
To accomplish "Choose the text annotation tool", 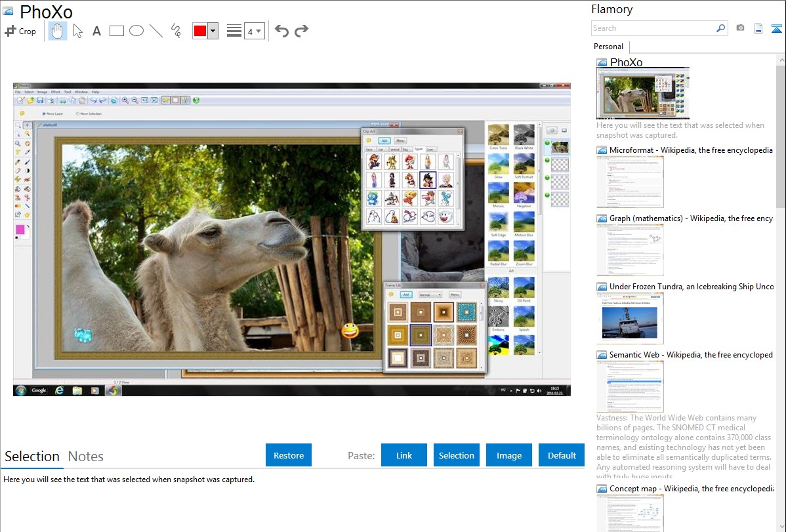I will pos(96,31).
